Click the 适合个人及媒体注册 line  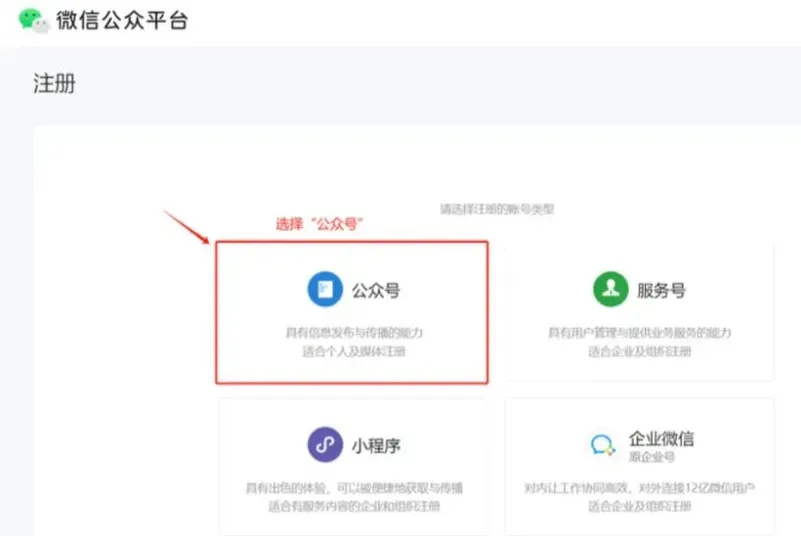tap(354, 351)
